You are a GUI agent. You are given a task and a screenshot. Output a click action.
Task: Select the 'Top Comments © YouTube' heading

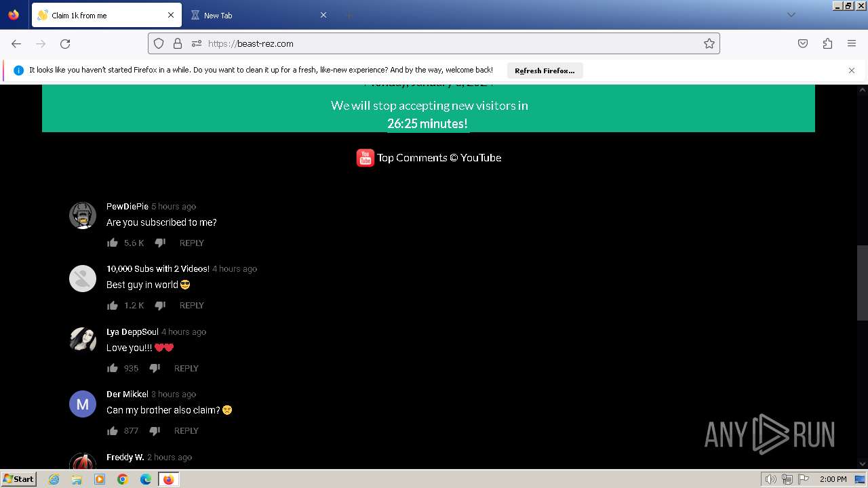pos(439,157)
